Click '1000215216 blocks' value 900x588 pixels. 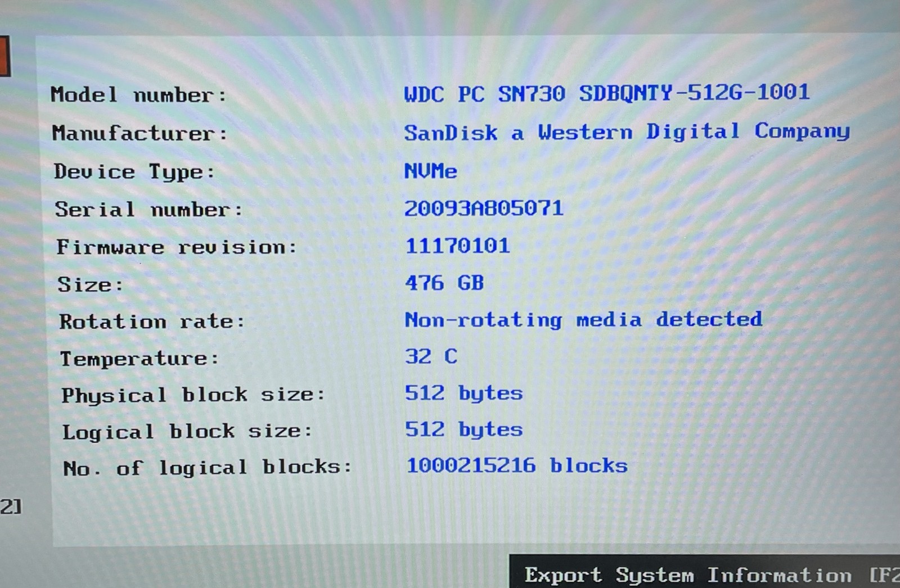tap(517, 465)
